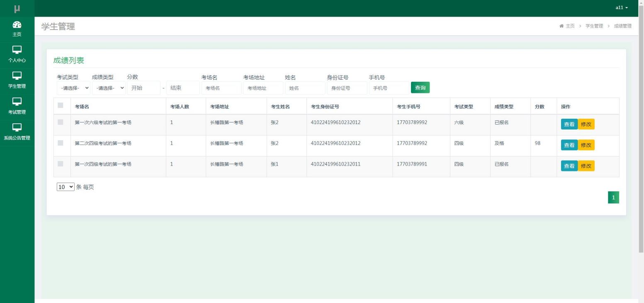Click phone number 17703789991

pyautogui.click(x=412, y=164)
